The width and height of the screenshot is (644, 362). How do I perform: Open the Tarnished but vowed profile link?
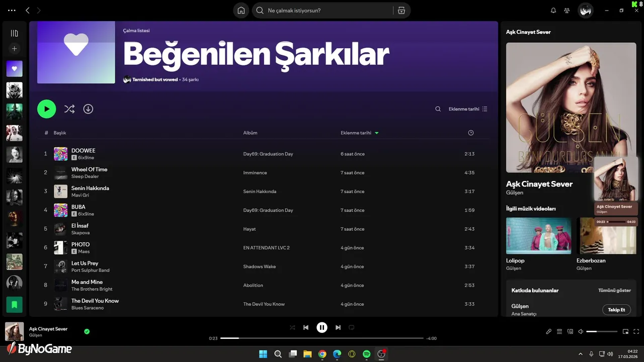[x=155, y=79]
